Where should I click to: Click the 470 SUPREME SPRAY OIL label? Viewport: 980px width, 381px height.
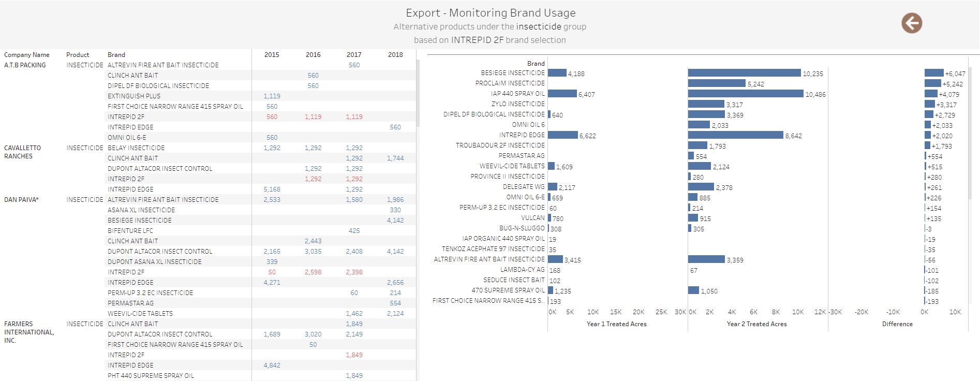coord(508,290)
